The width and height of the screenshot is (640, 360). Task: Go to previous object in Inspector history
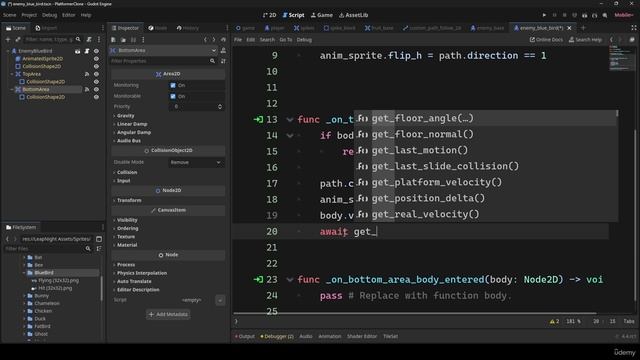pyautogui.click(x=205, y=40)
